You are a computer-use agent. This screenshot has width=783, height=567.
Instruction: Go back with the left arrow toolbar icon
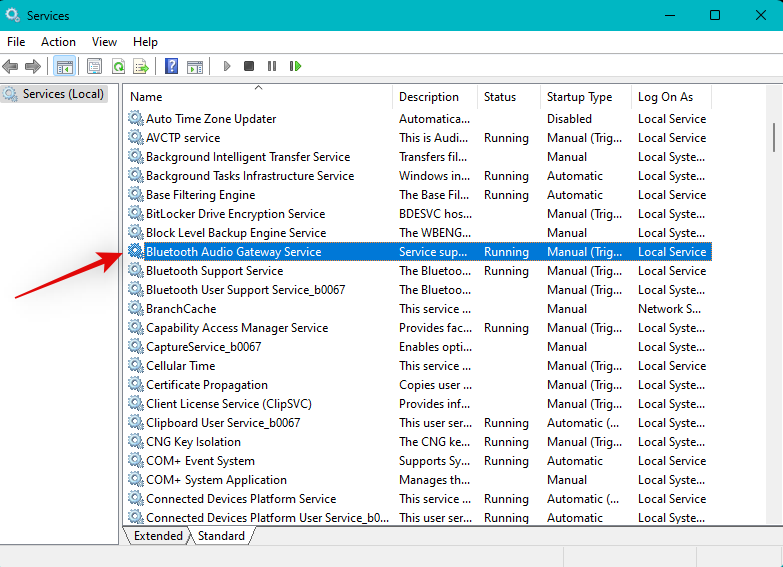(x=10, y=66)
